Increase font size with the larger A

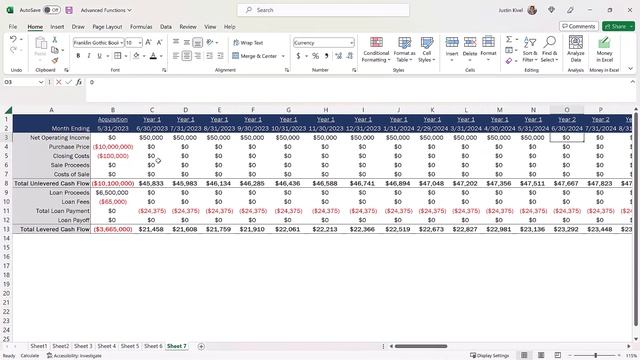pyautogui.click(x=149, y=42)
